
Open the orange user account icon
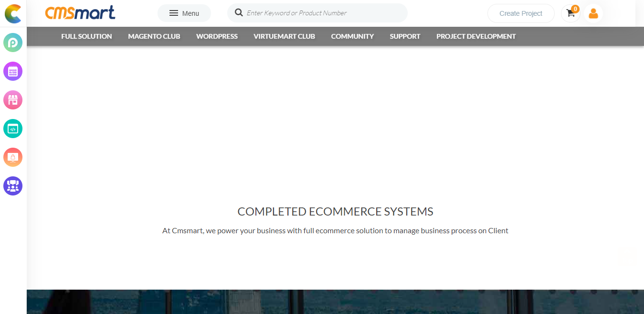click(593, 13)
